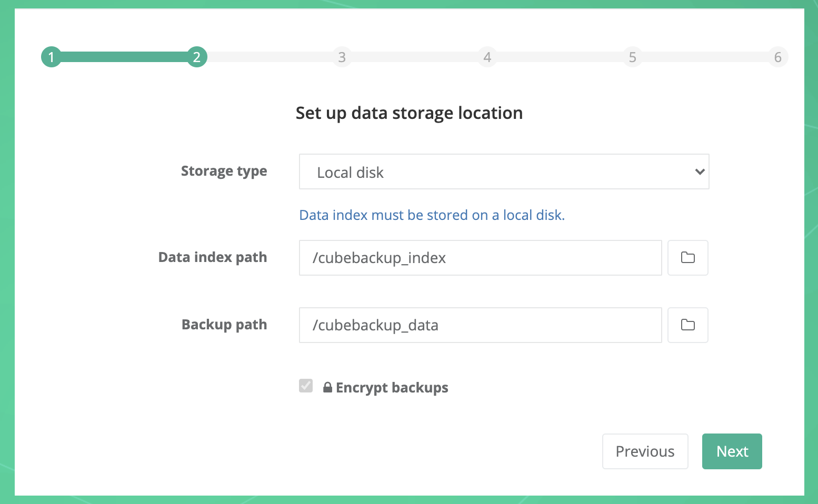This screenshot has height=504, width=818.
Task: Click inside the Backup path input field
Action: point(480,325)
